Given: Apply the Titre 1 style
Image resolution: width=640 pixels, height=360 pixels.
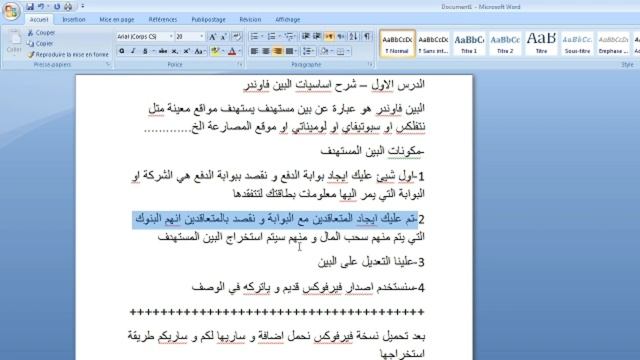Looking at the screenshot, I should (x=469, y=43).
